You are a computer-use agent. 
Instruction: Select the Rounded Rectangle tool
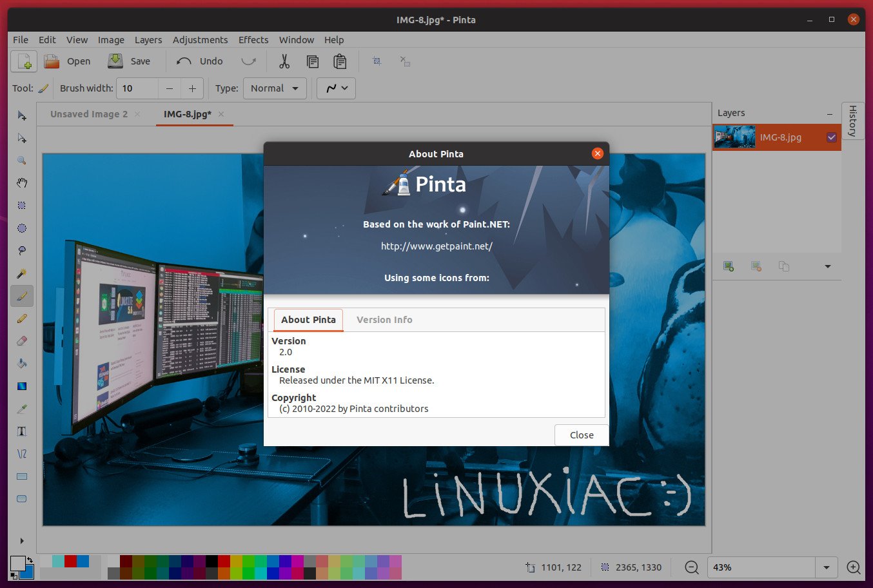tap(22, 499)
